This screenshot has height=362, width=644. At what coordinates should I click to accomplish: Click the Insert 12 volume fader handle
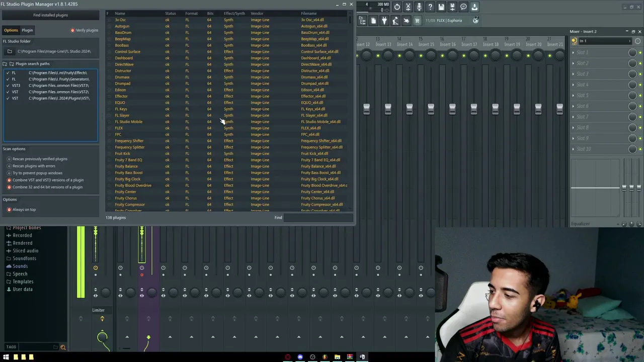pos(366,109)
